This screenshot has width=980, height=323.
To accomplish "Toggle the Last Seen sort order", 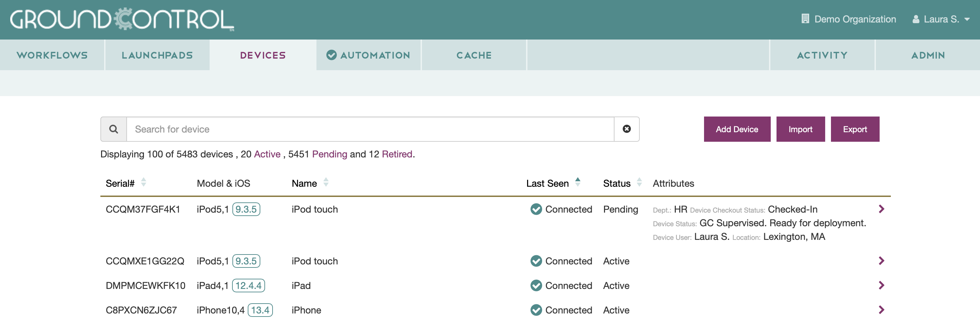I will coord(577,182).
